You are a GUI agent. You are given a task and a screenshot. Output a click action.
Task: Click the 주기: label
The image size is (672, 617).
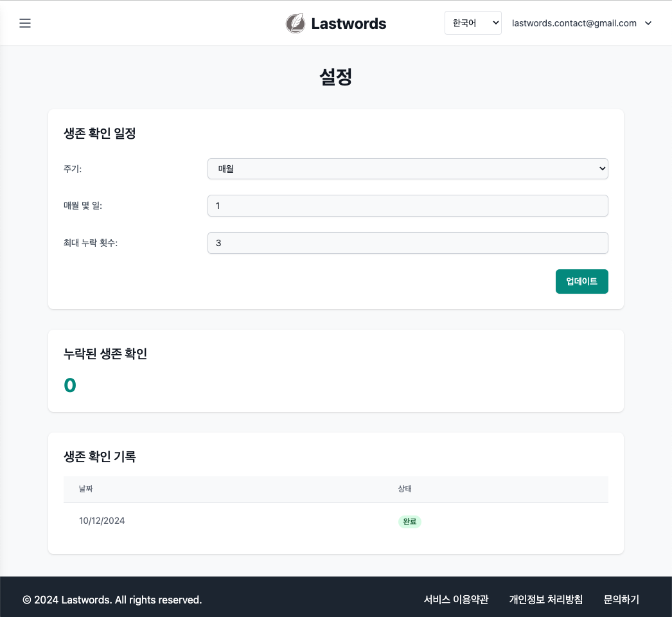73,169
